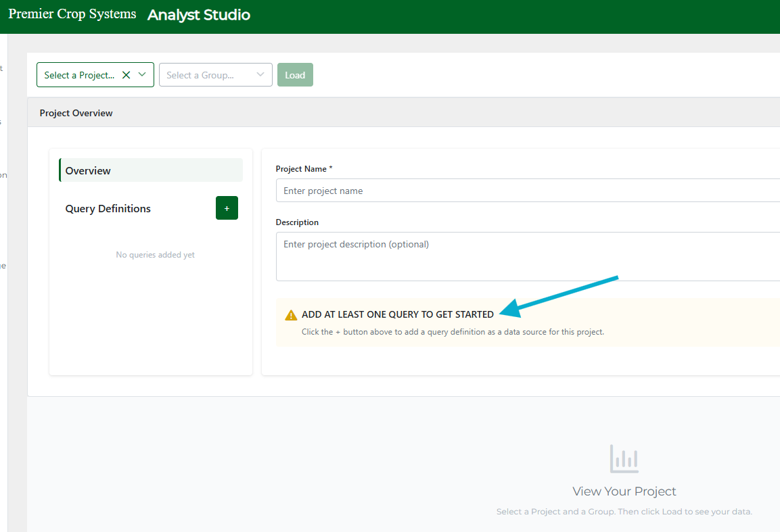Viewport: 780px width, 532px height.
Task: Click the Project Overview panel header
Action: (76, 113)
